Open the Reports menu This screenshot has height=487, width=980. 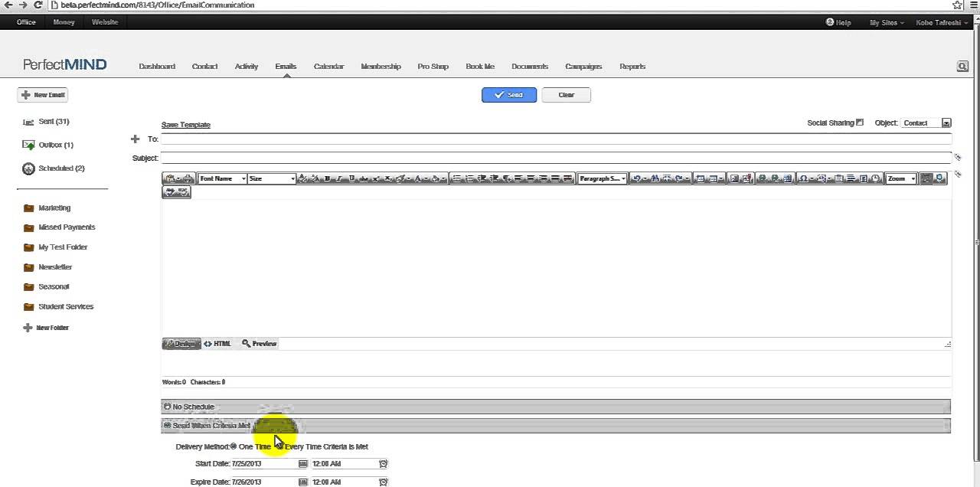[x=632, y=67]
